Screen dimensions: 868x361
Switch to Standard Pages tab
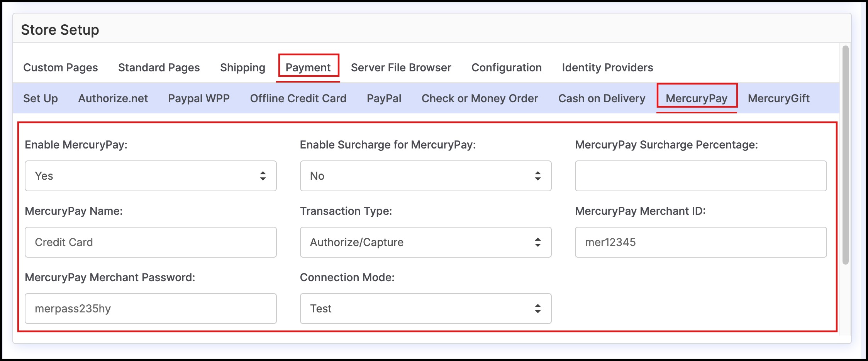pyautogui.click(x=159, y=67)
